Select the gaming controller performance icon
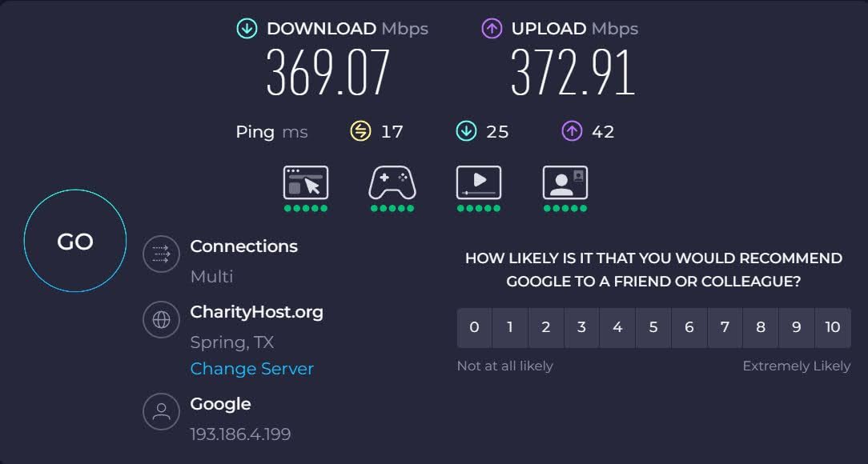This screenshot has height=464, width=868. point(392,182)
